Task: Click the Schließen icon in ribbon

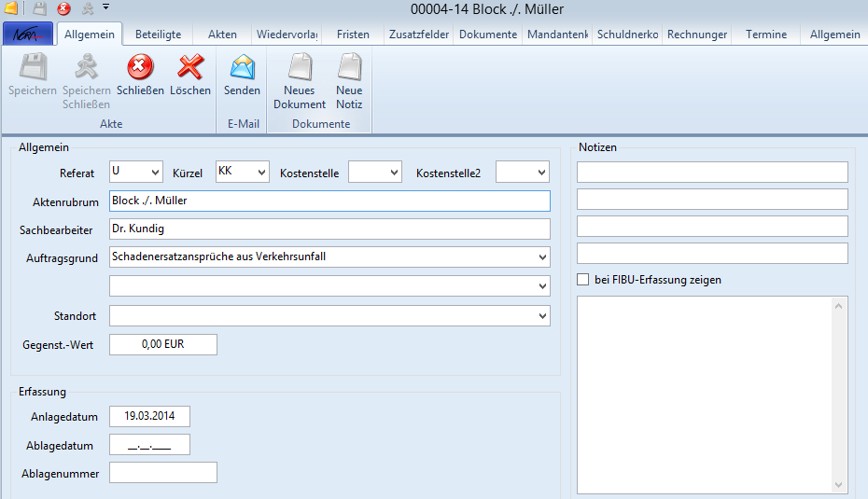Action: pos(140,68)
